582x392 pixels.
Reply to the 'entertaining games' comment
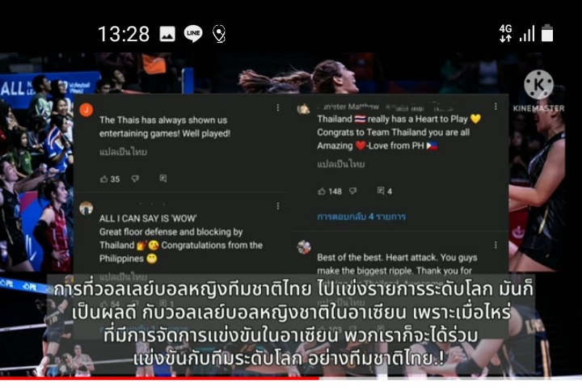163,179
